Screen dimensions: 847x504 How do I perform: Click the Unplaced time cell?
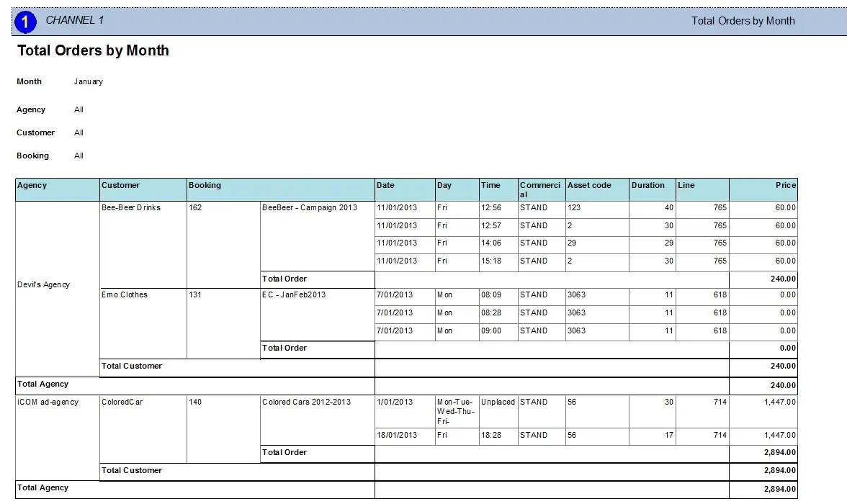(x=498, y=402)
